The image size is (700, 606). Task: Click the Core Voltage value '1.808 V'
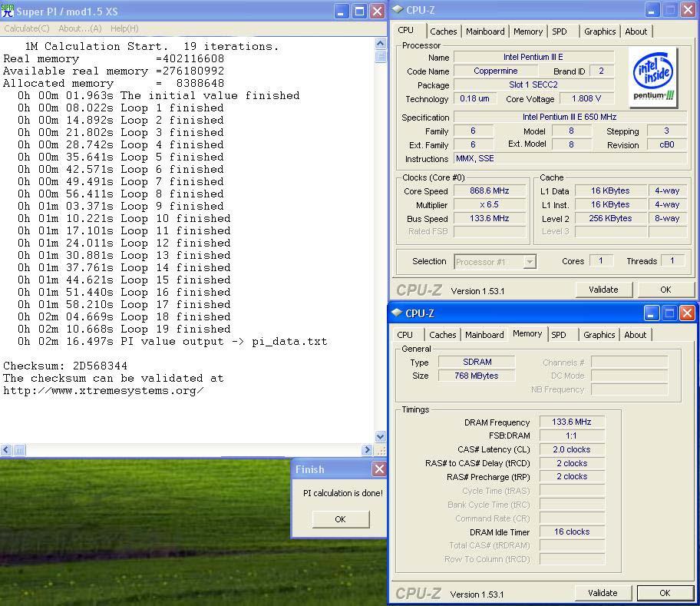coord(586,98)
